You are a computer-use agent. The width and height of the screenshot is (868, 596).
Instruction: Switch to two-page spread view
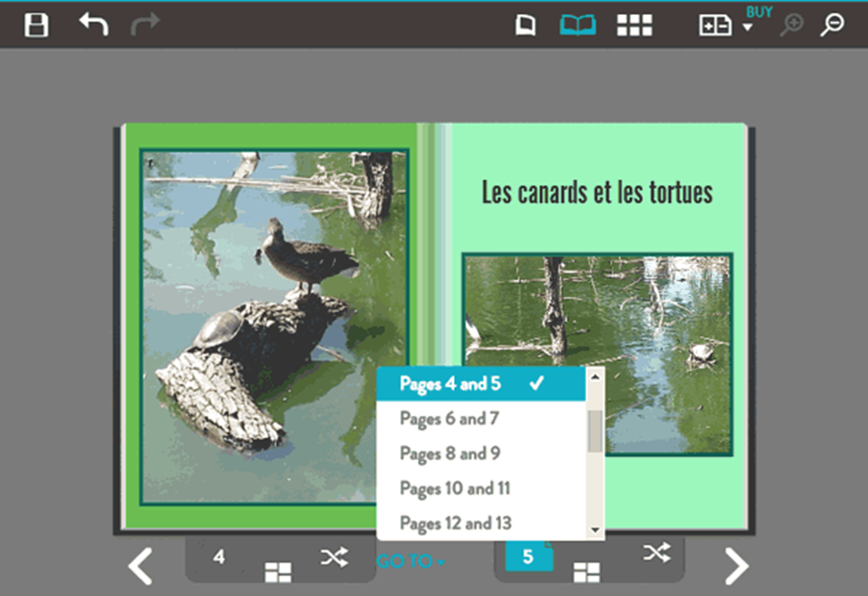(577, 25)
